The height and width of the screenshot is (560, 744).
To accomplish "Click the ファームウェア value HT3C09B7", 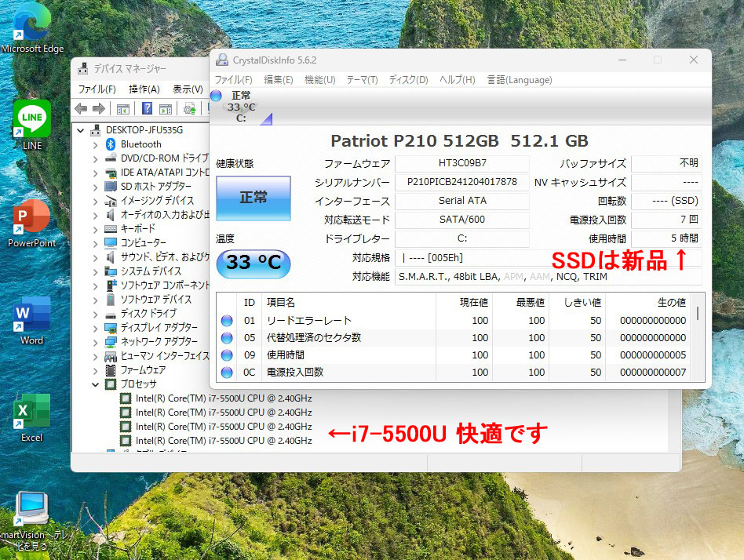I will click(462, 163).
